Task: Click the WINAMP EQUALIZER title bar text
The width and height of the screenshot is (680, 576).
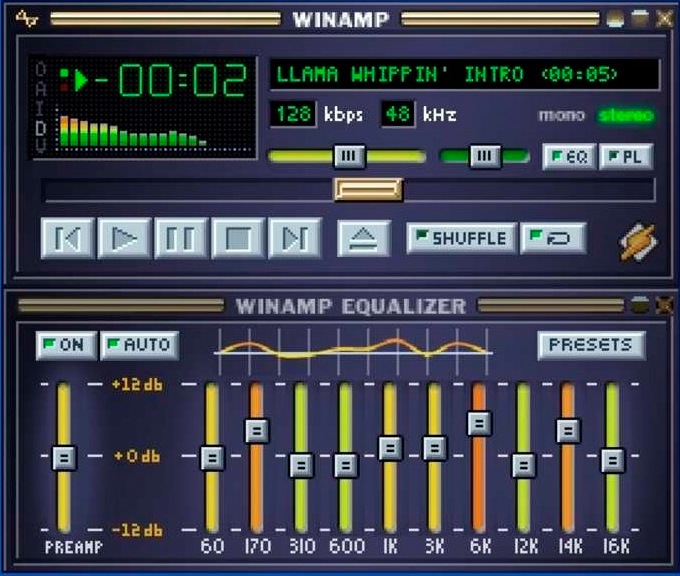Action: [350, 307]
